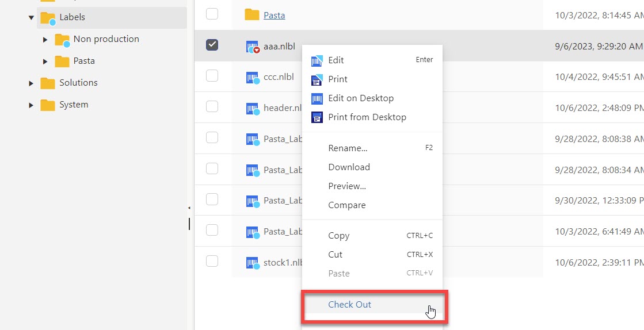Image resolution: width=644 pixels, height=330 pixels.
Task: Click the ccc.nlbl label file icon
Action: pos(252,77)
